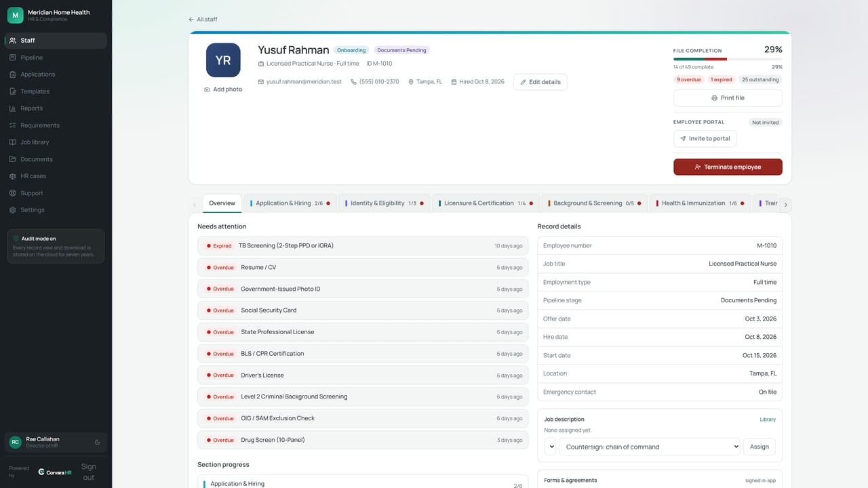Go back to All staff
The height and width of the screenshot is (488, 868).
coord(203,19)
